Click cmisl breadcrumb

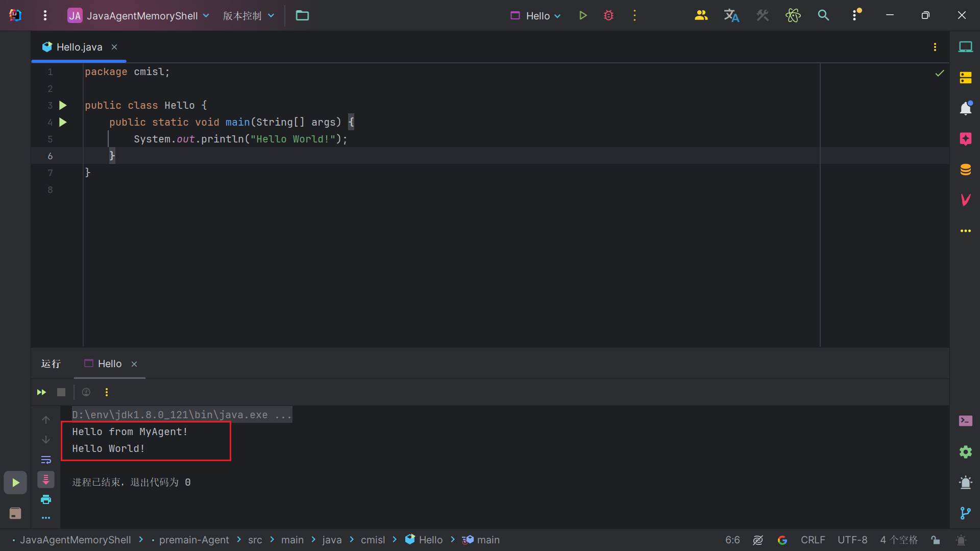373,540
